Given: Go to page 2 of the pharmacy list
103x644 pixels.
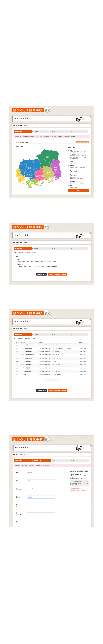Looking at the screenshot, I should (x=52, y=380).
